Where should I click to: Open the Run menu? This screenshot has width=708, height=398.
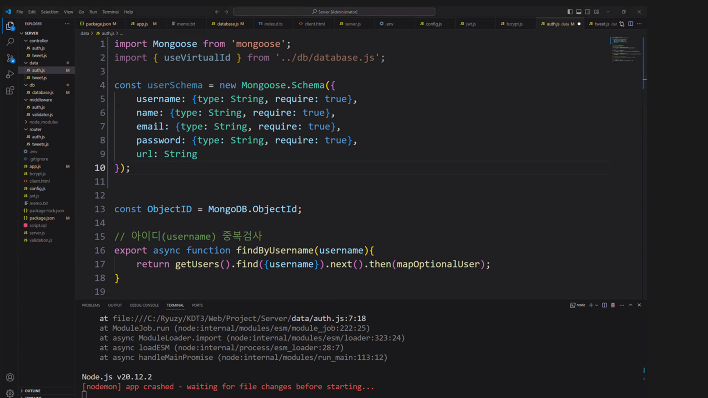(93, 12)
